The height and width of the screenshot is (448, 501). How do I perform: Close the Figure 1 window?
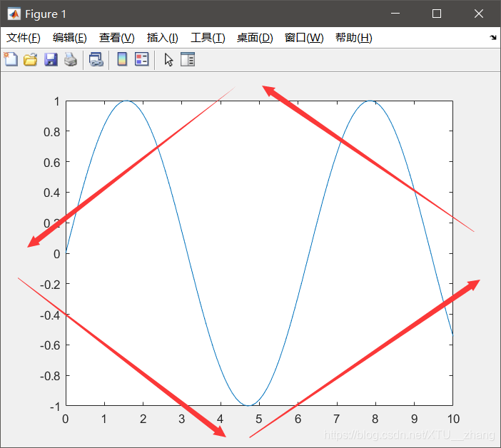(479, 14)
